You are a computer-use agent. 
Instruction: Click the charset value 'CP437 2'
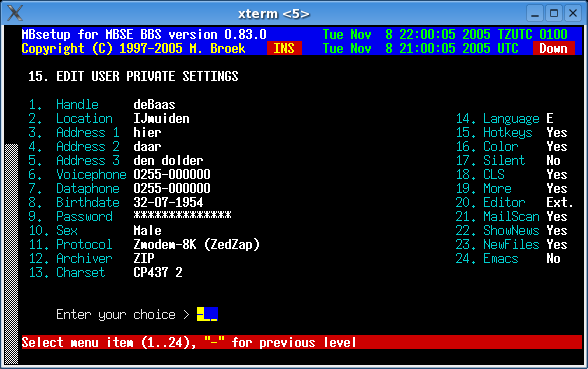pyautogui.click(x=158, y=272)
